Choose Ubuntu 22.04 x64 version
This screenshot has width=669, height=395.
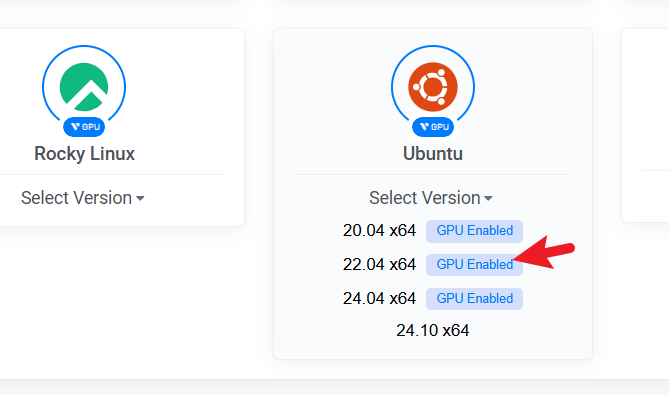[x=379, y=264]
